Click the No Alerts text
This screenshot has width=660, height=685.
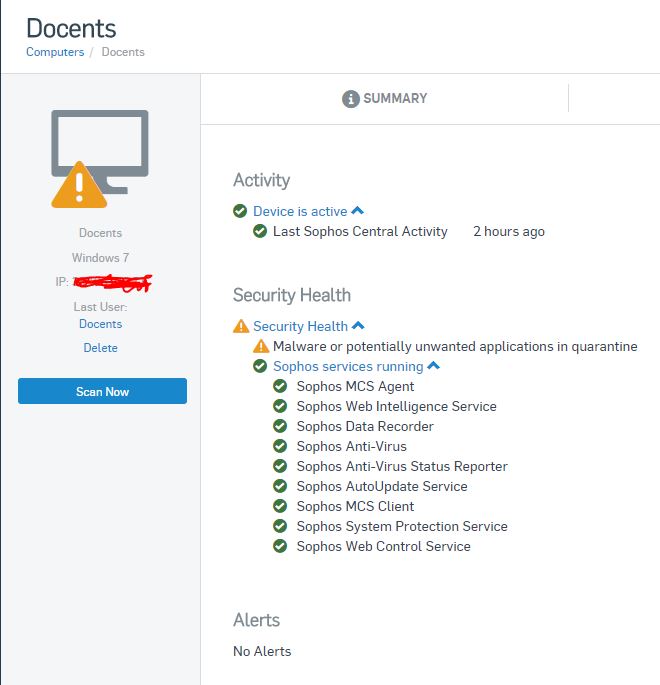coord(262,651)
